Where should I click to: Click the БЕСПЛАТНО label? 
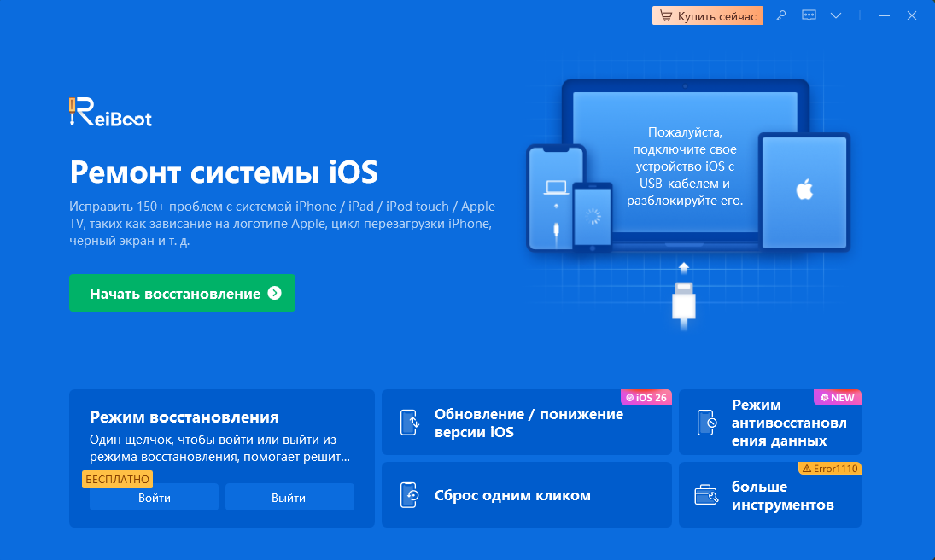click(117, 480)
